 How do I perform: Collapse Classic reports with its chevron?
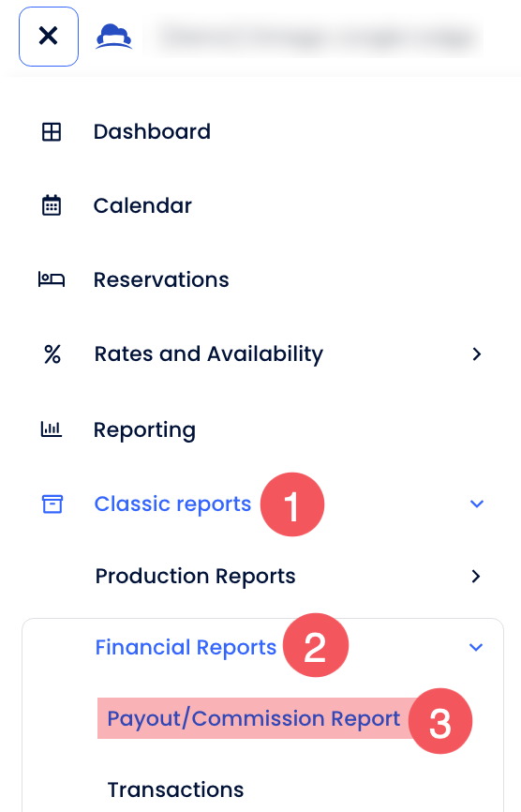[x=477, y=504]
